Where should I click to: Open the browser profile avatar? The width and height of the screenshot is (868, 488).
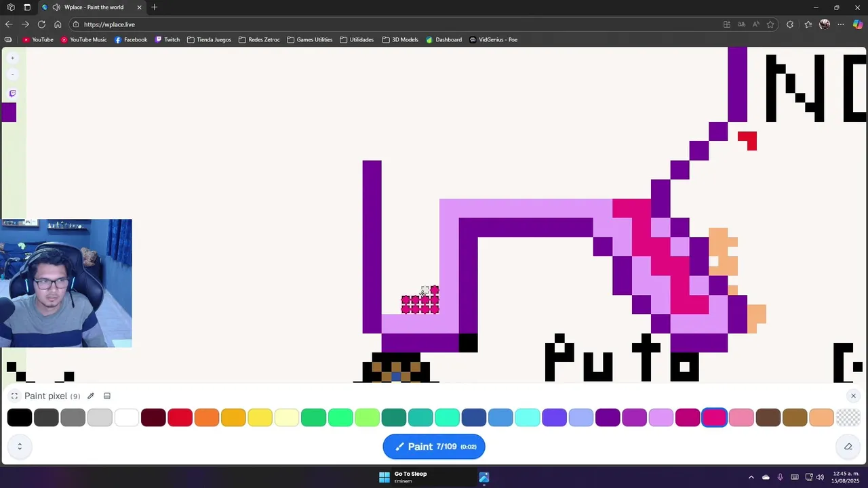click(x=825, y=24)
